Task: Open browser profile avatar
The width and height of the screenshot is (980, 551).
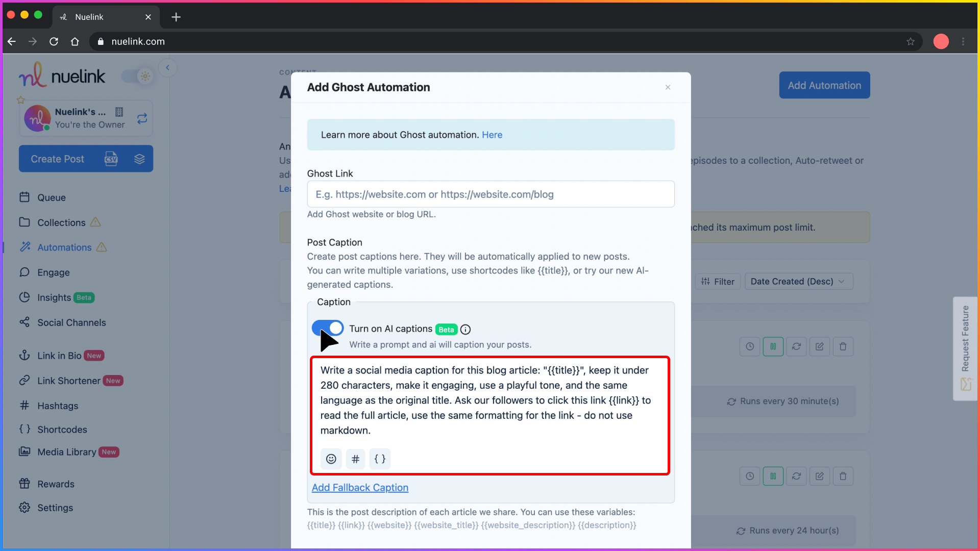Action: click(941, 41)
